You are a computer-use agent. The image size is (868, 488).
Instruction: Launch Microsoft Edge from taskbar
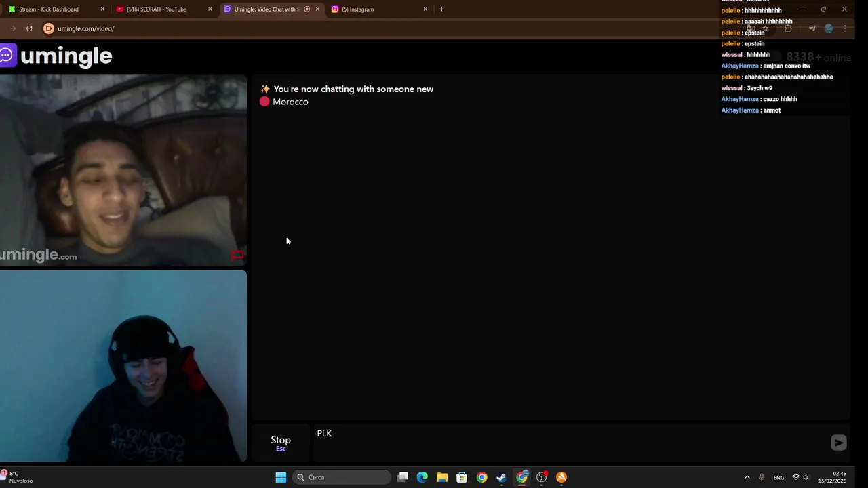(x=422, y=477)
